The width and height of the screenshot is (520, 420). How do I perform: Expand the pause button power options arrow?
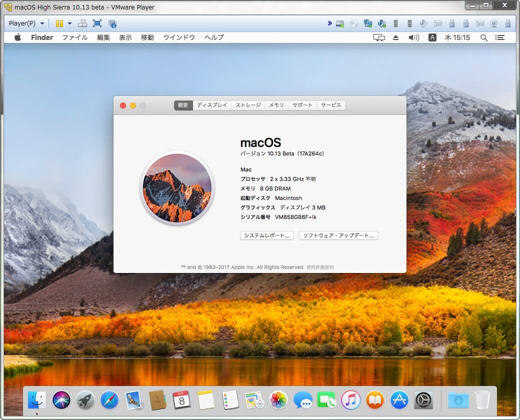tap(69, 23)
